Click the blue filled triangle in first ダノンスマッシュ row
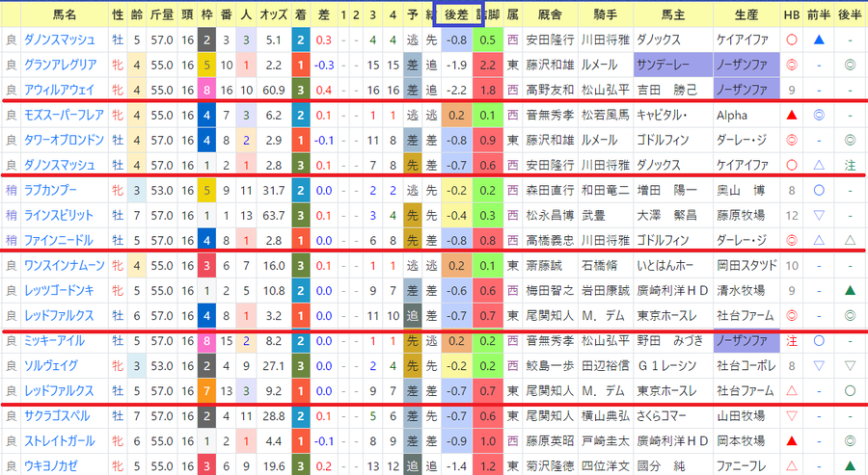Screen dimensions: 868x475 pyautogui.click(x=819, y=40)
